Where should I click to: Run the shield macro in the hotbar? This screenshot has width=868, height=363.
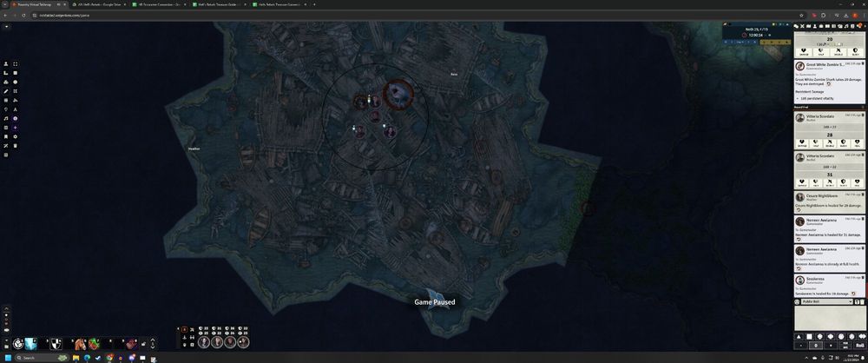coord(56,344)
